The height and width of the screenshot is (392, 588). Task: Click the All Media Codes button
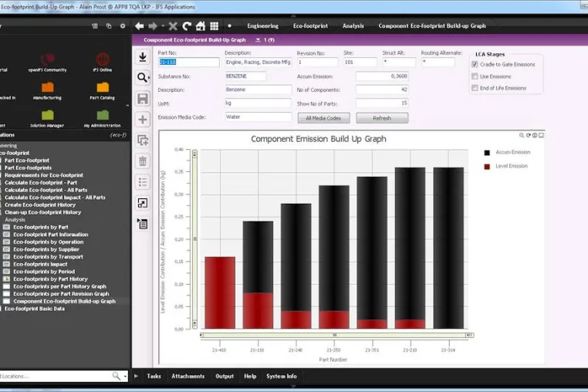point(323,118)
